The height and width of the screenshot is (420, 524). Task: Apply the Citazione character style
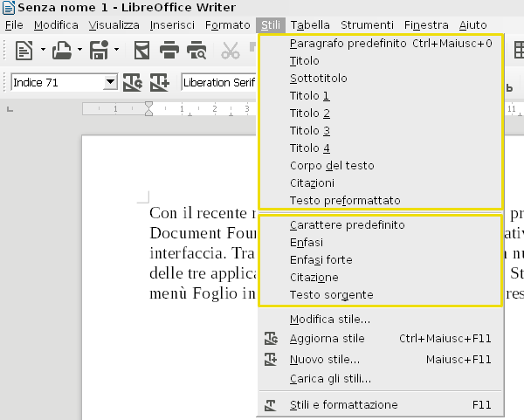pyautogui.click(x=380, y=278)
